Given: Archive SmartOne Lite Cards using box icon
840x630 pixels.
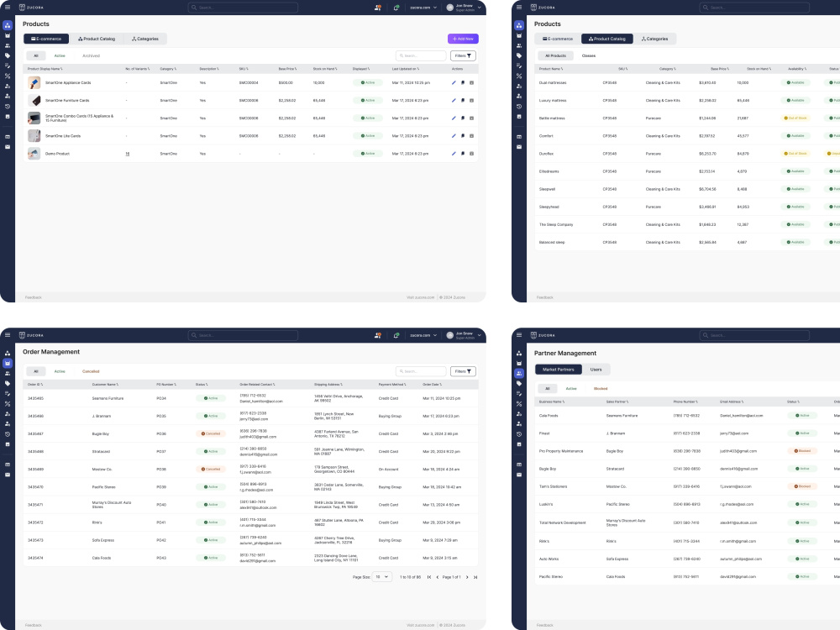Looking at the screenshot, I should [x=471, y=136].
